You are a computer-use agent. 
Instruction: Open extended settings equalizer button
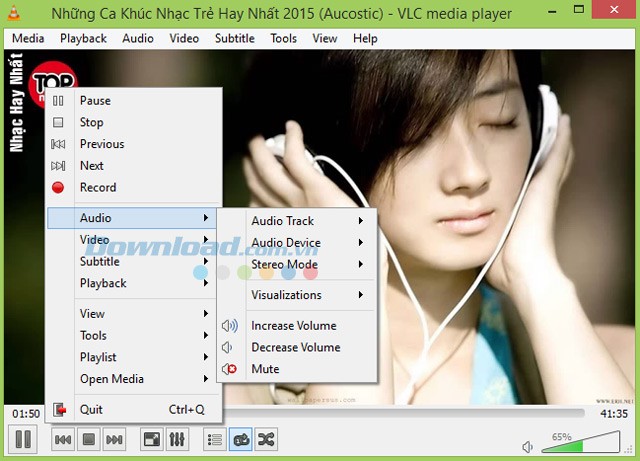[x=177, y=439]
